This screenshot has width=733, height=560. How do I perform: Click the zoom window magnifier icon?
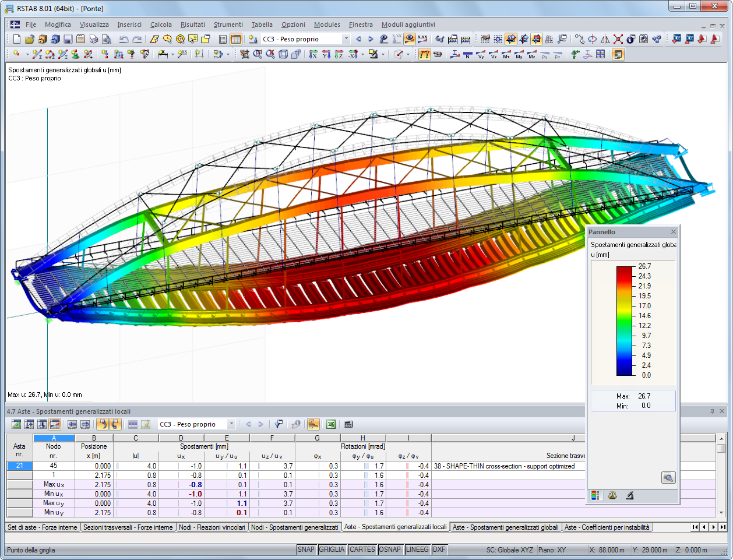pyautogui.click(x=258, y=54)
